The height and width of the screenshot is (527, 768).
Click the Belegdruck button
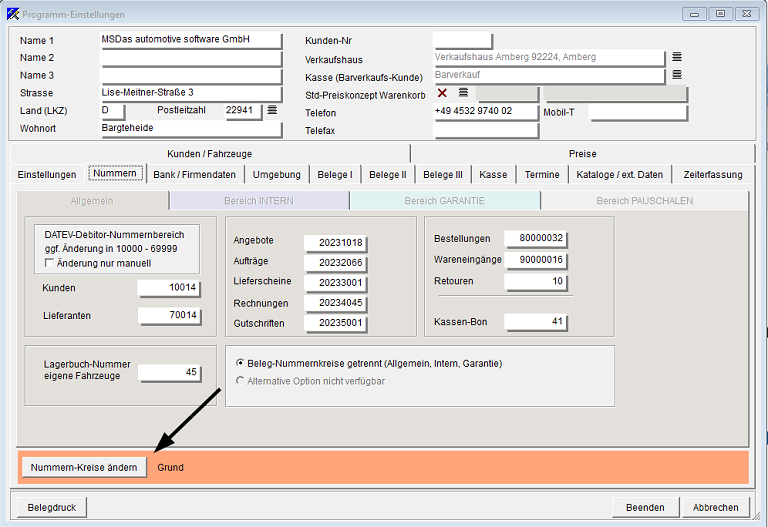[52, 507]
